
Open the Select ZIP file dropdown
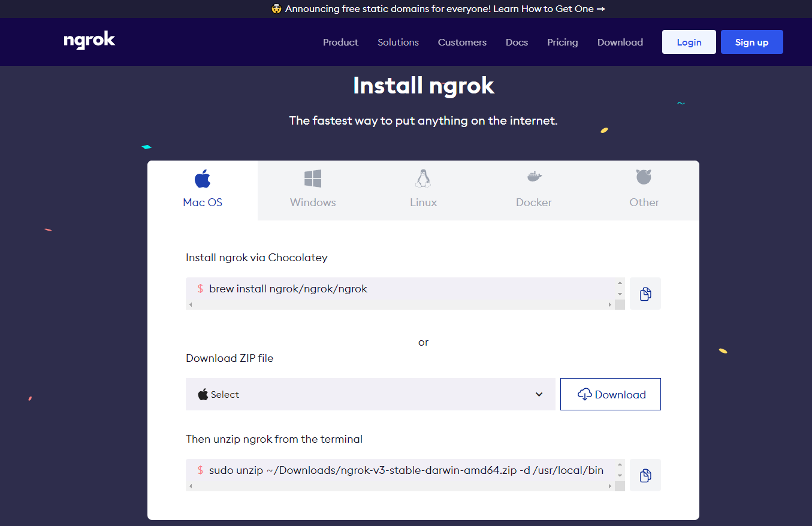(370, 394)
